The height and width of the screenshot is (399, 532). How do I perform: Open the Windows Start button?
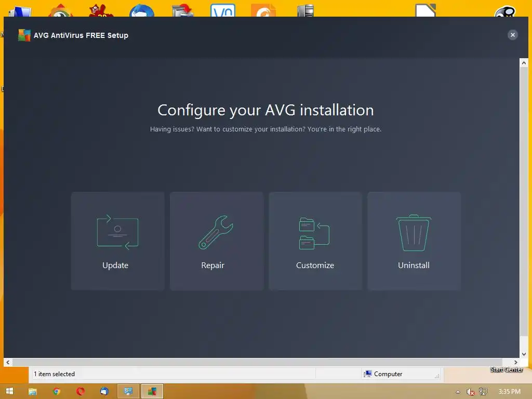(9, 391)
